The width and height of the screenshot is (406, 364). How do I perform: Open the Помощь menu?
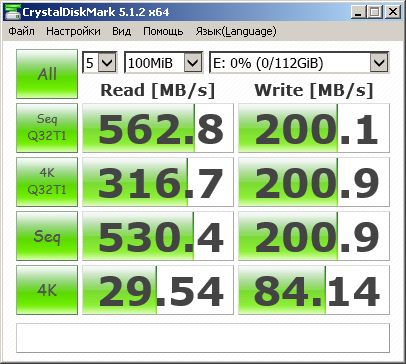tap(163, 31)
